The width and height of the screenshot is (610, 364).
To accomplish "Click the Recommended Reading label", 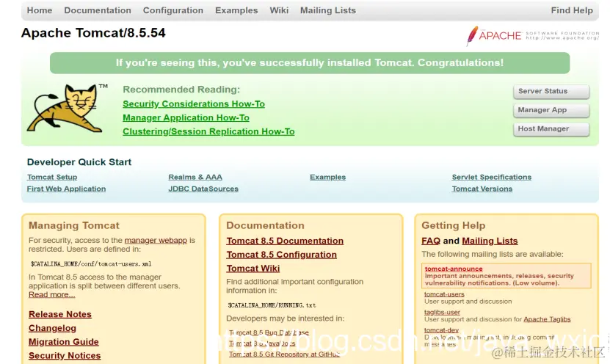I will point(181,90).
